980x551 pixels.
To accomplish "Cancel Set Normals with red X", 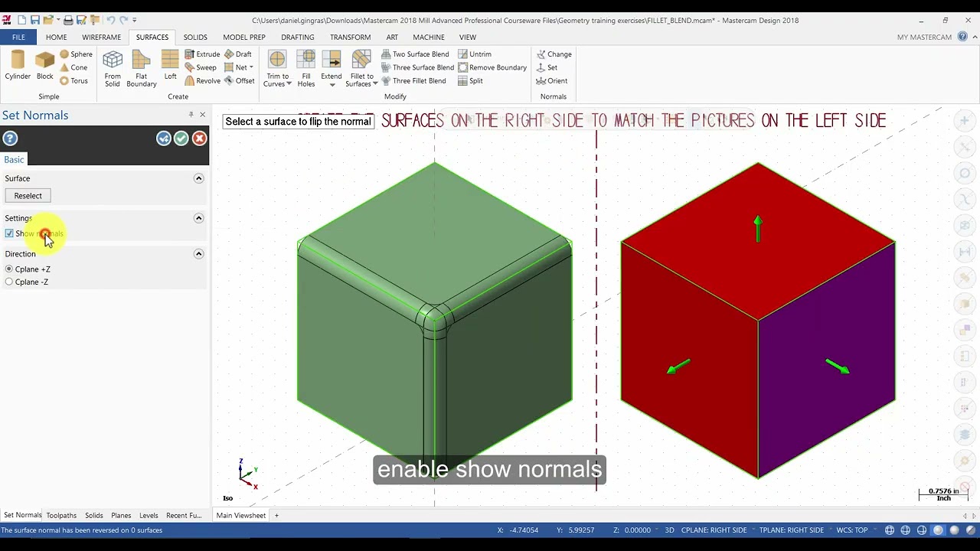I will click(199, 139).
